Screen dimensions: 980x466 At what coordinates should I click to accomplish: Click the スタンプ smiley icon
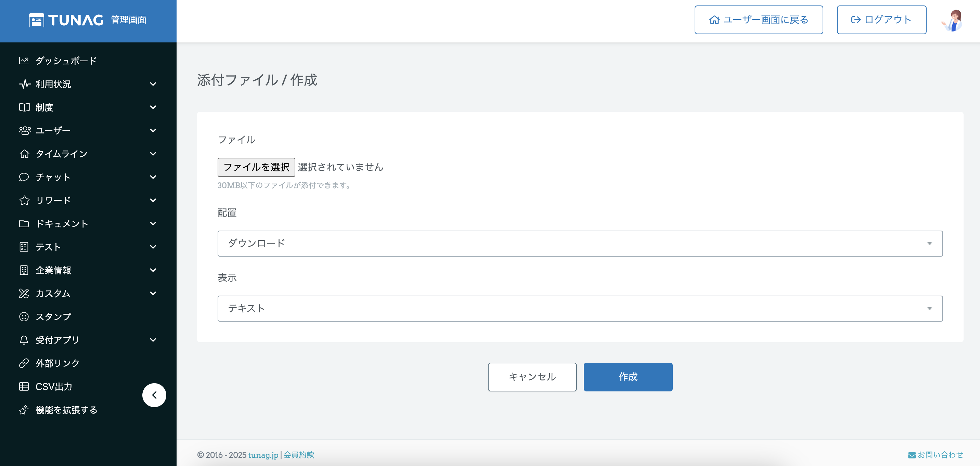(24, 316)
